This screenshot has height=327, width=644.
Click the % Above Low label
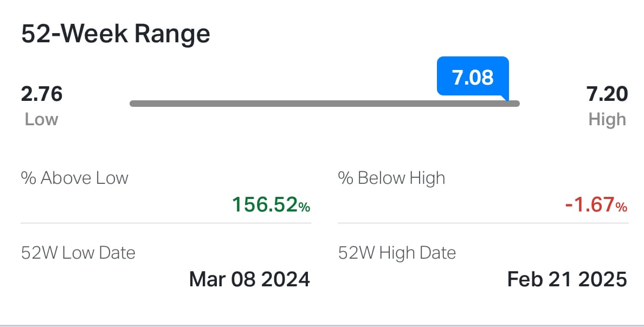point(75,178)
